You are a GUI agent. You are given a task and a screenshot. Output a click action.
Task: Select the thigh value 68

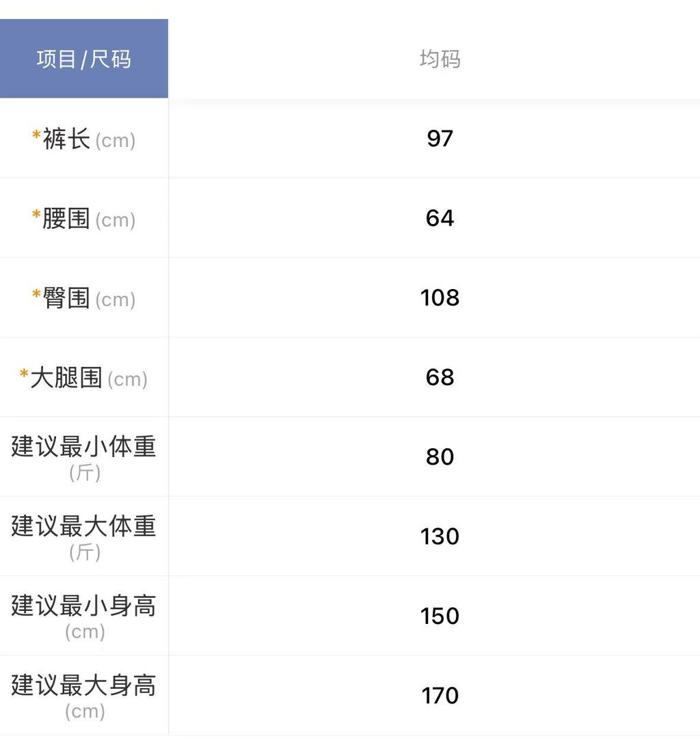(x=440, y=377)
